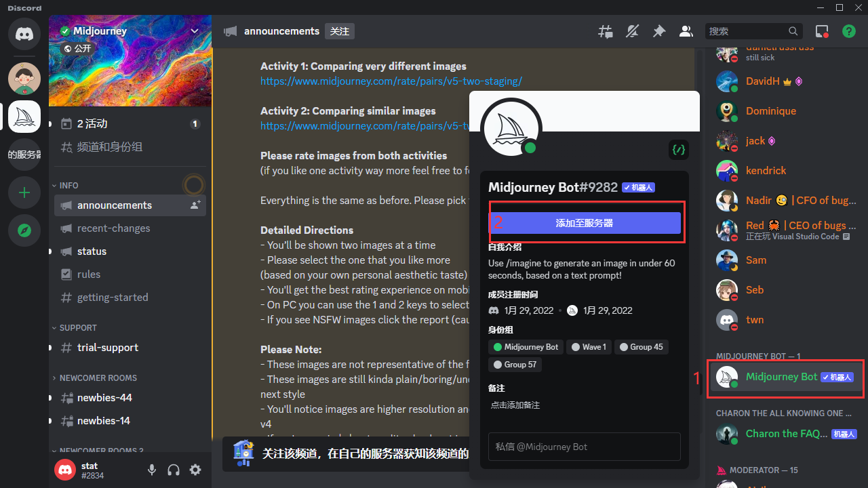The height and width of the screenshot is (488, 868).
Task: Select member Seb in member list
Action: (x=785, y=290)
